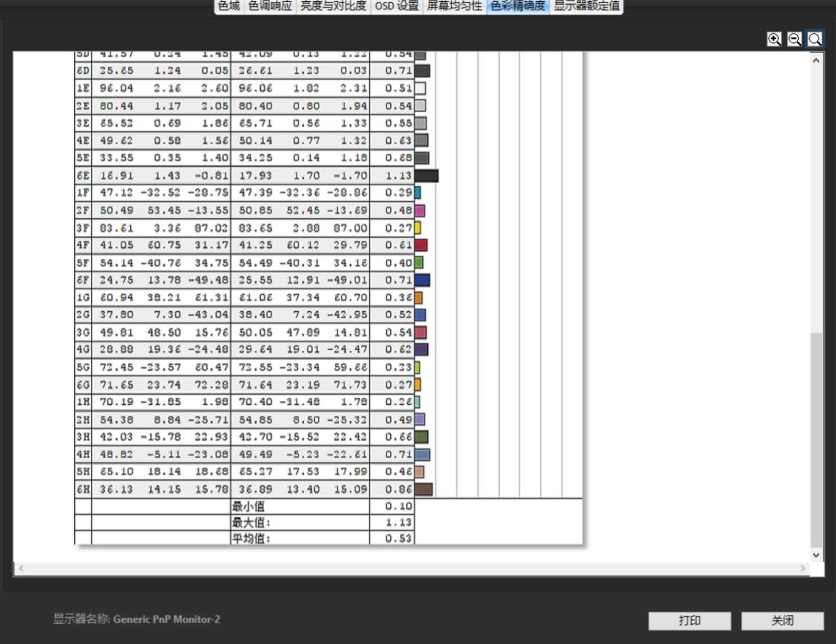Click the zoom out magnifier icon

tap(794, 39)
